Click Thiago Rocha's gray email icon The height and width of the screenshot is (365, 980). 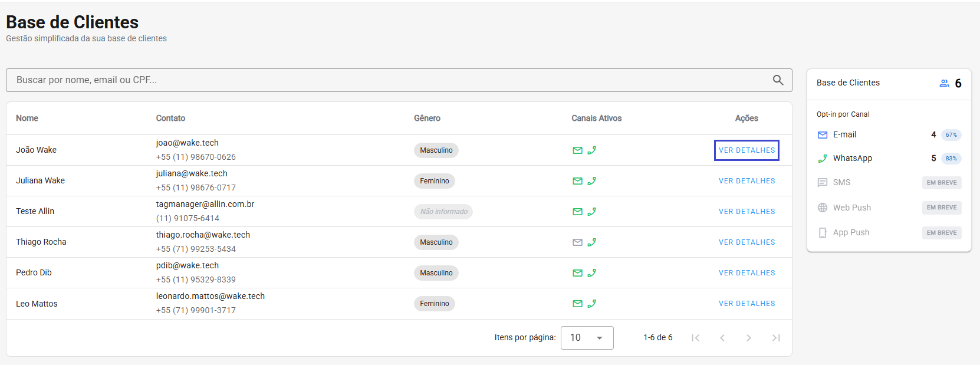point(577,242)
